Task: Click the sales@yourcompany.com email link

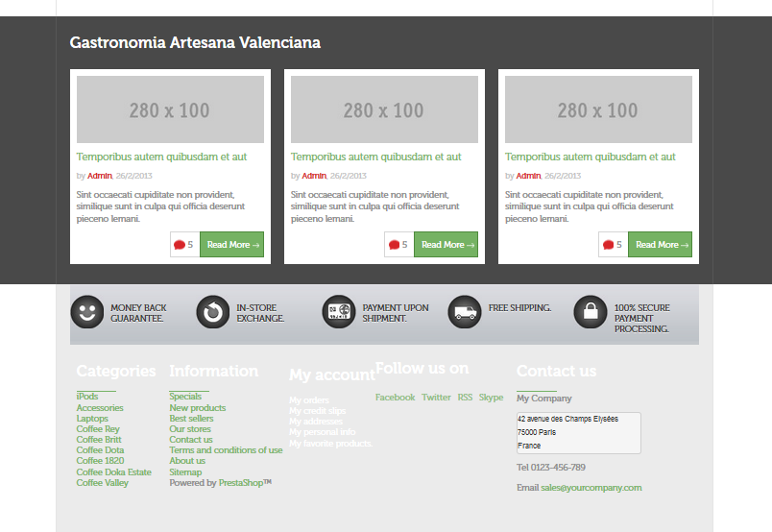Action: (591, 488)
